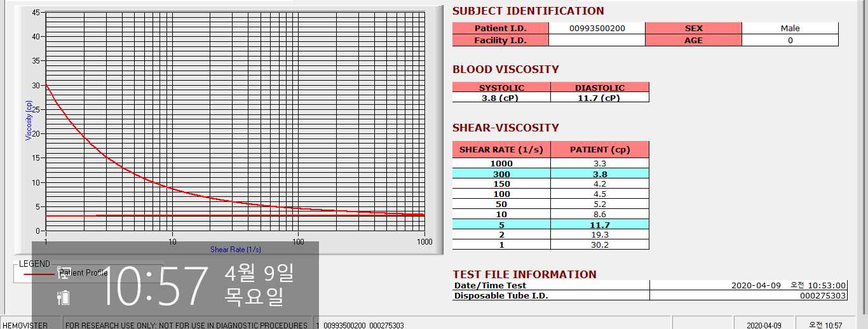Click the FOR RESEARCH USE ONLY status message
Image resolution: width=868 pixels, height=329 pixels.
pos(187,325)
